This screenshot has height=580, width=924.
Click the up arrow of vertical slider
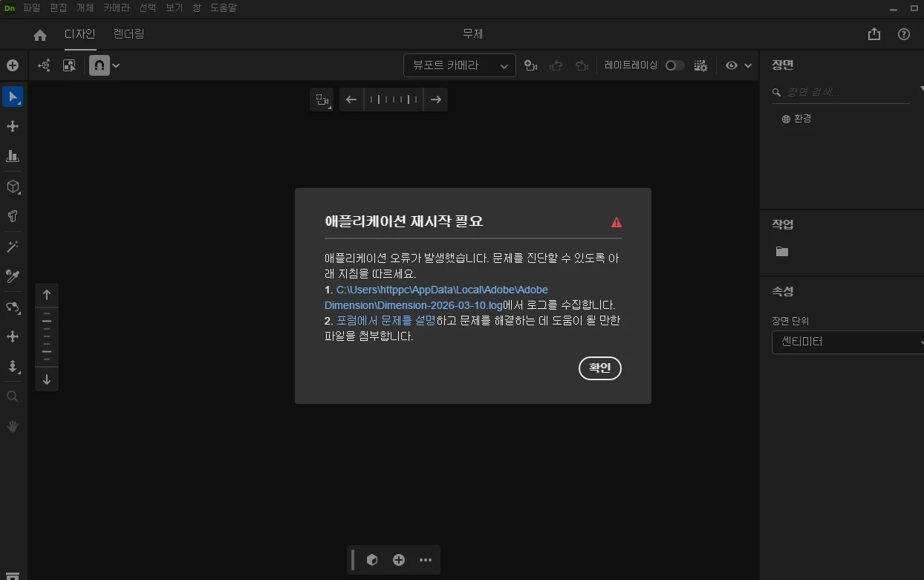[47, 295]
